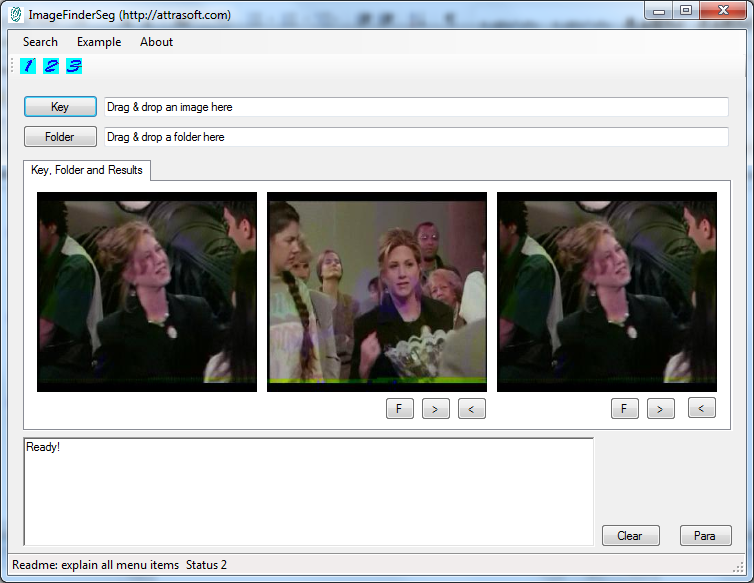The height and width of the screenshot is (583, 754).
Task: Select the Key, Folder and Results tab
Action: (x=87, y=170)
